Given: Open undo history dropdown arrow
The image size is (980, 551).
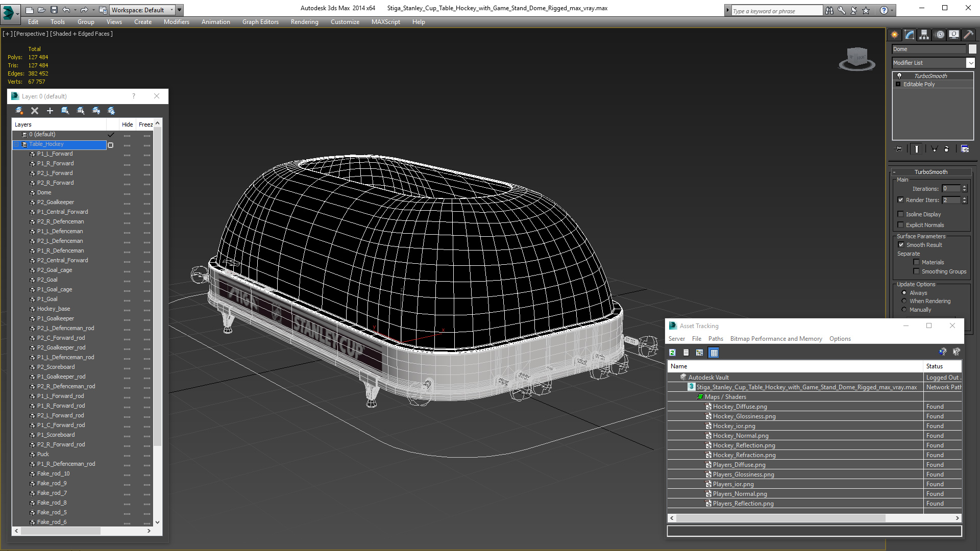Looking at the screenshot, I should pos(75,10).
